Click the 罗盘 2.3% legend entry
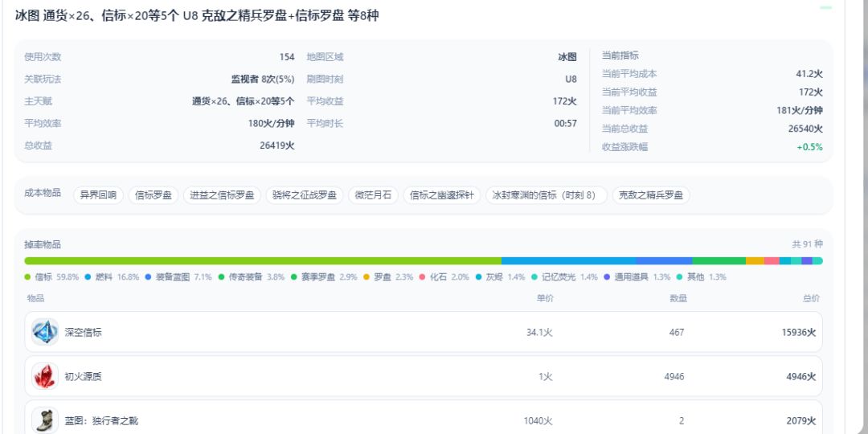868x434 pixels. (x=388, y=276)
